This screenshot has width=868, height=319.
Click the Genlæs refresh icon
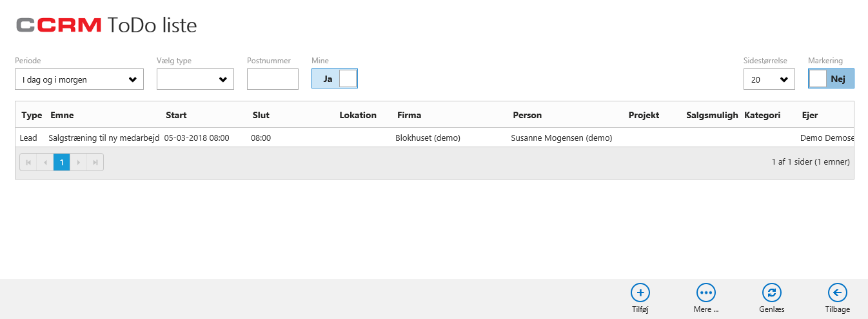pyautogui.click(x=771, y=293)
